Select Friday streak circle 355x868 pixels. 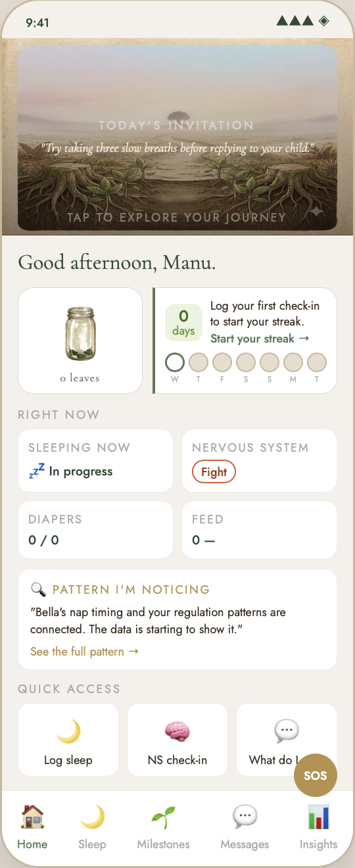pyautogui.click(x=222, y=362)
